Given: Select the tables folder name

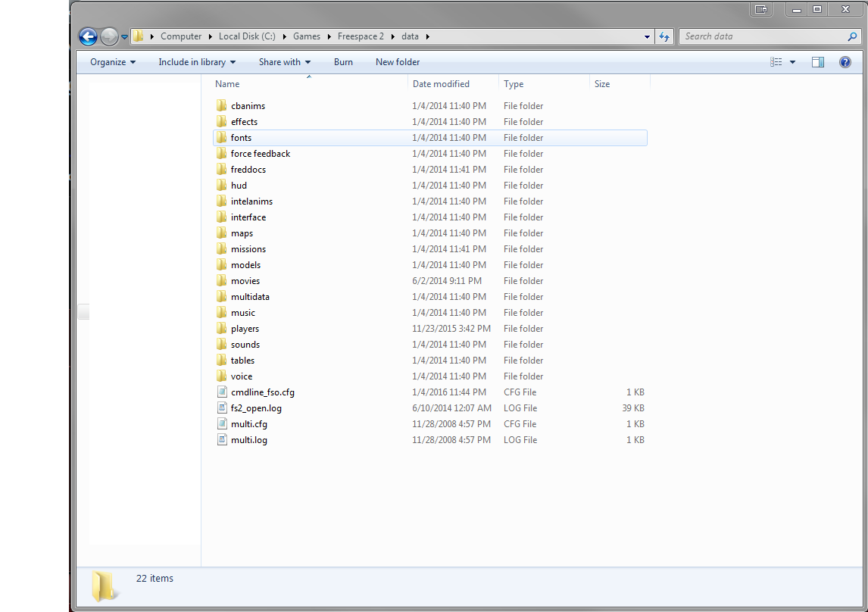Looking at the screenshot, I should click(242, 361).
